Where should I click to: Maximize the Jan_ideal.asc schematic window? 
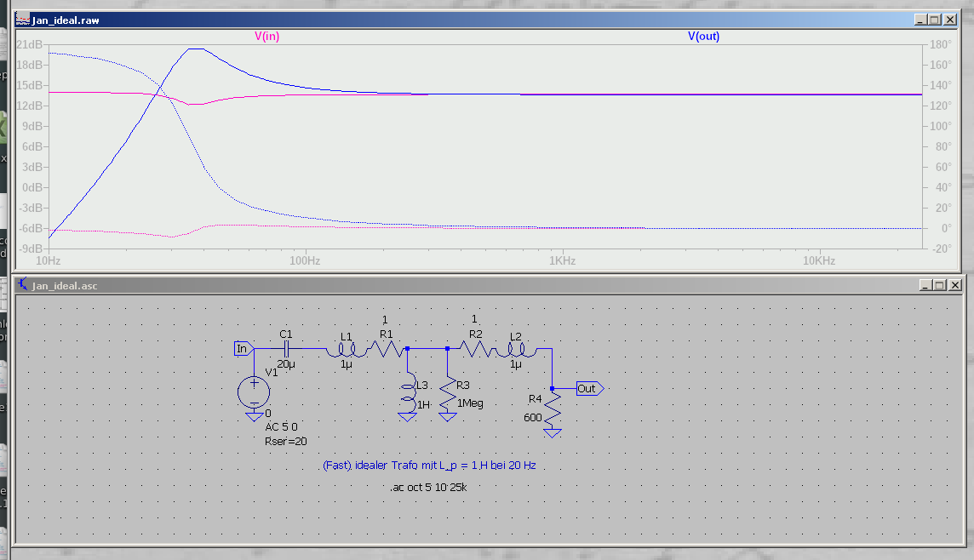(x=940, y=285)
